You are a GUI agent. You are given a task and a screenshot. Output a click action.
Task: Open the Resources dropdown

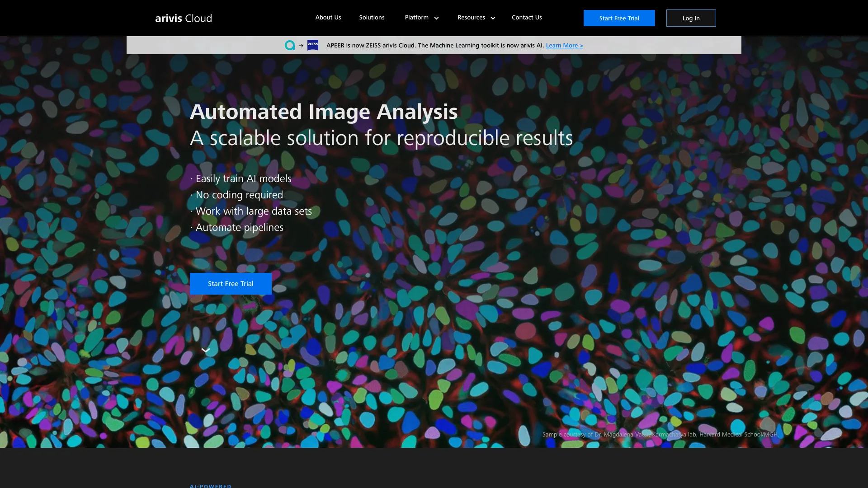pyautogui.click(x=471, y=18)
